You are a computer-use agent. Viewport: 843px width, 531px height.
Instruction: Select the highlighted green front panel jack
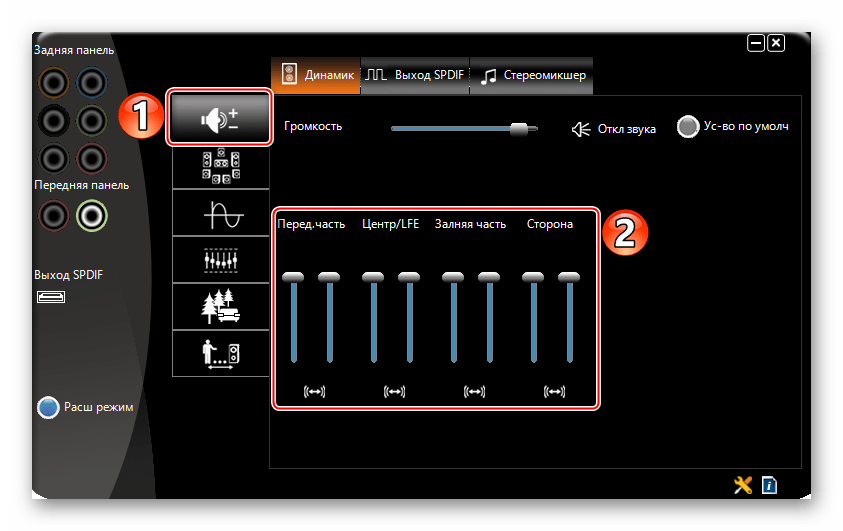92,215
